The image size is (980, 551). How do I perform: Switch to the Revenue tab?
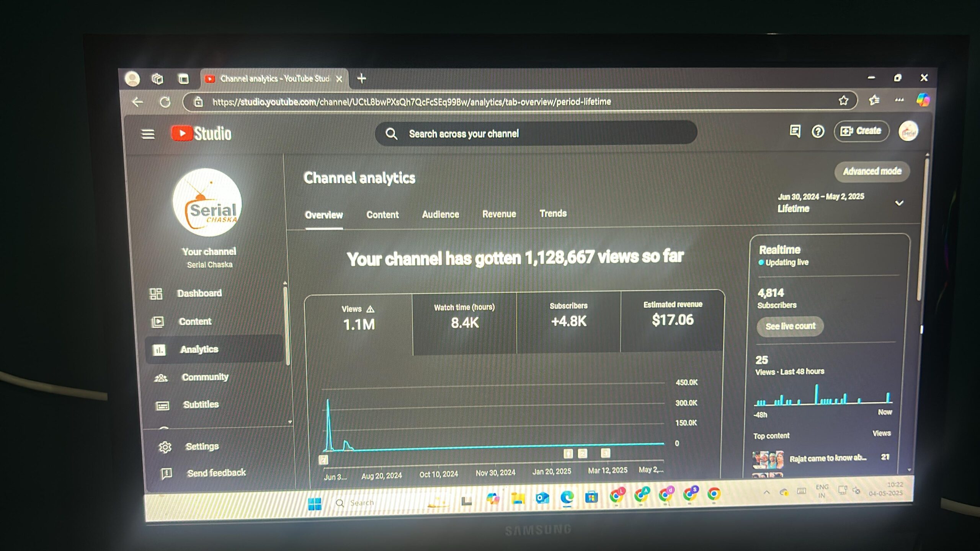[x=499, y=214]
